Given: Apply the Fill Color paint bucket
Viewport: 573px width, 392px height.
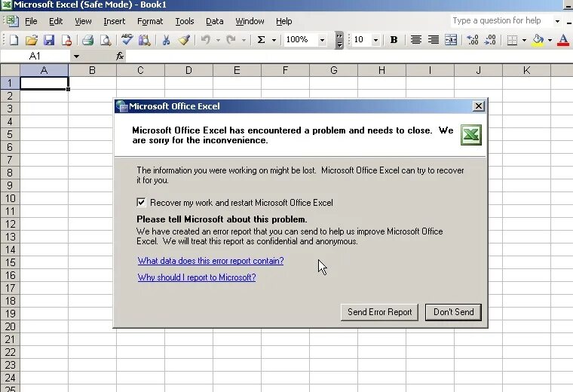Looking at the screenshot, I should click(538, 40).
